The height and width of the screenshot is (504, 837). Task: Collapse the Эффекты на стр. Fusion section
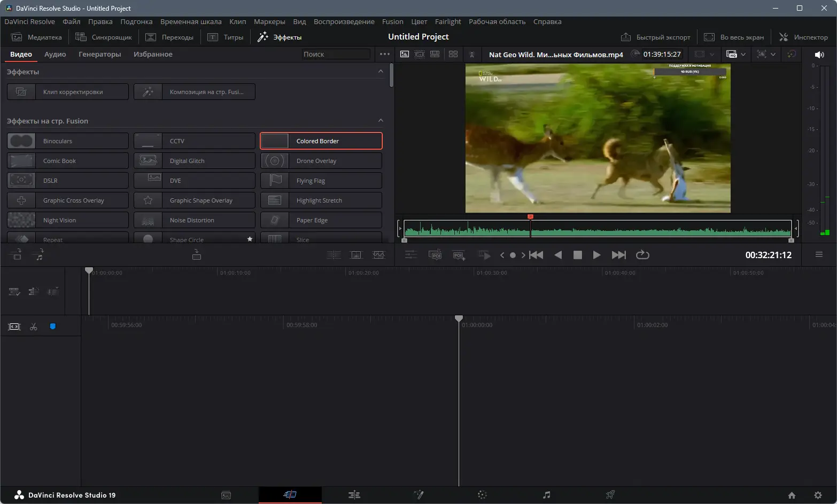[381, 121]
